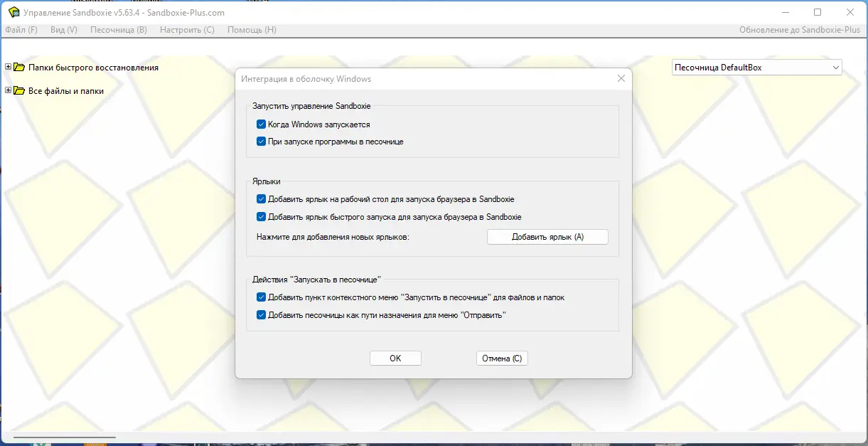Select Все файлы и папки tree item

click(x=66, y=91)
